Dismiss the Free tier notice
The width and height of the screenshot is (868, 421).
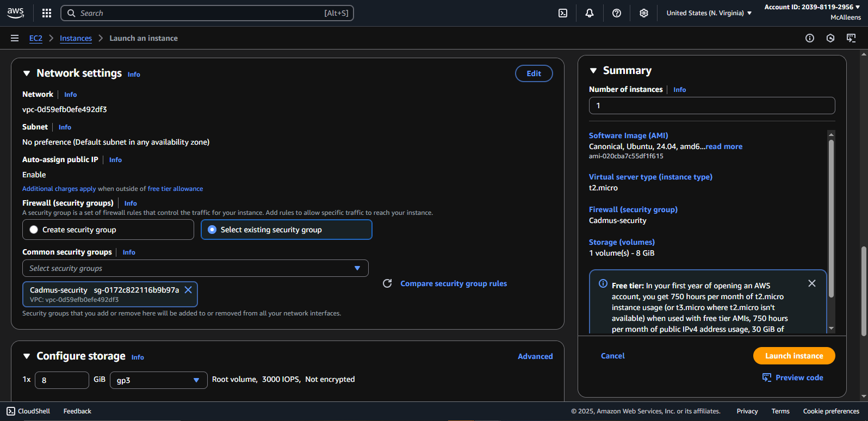(x=812, y=283)
